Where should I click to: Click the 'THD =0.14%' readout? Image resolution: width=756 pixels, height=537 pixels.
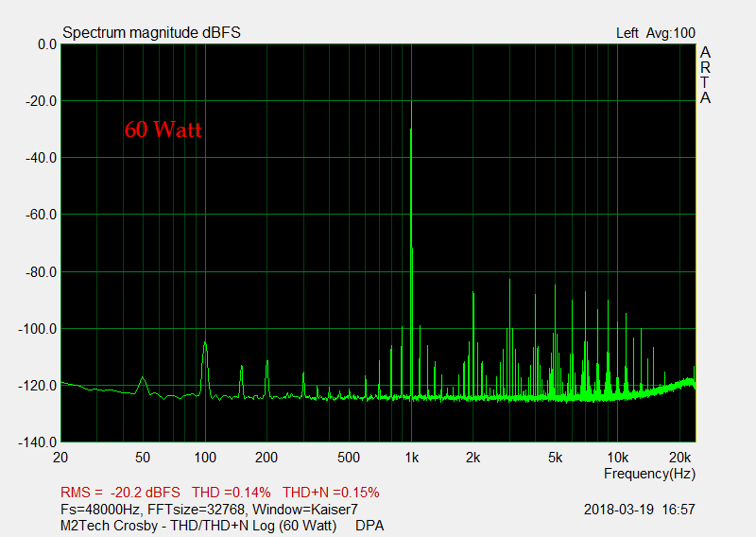click(231, 493)
